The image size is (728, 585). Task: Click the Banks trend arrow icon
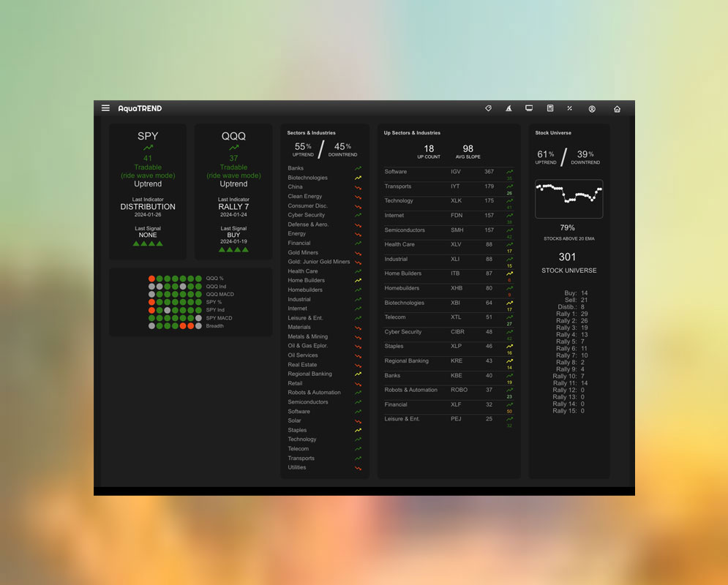point(358,168)
